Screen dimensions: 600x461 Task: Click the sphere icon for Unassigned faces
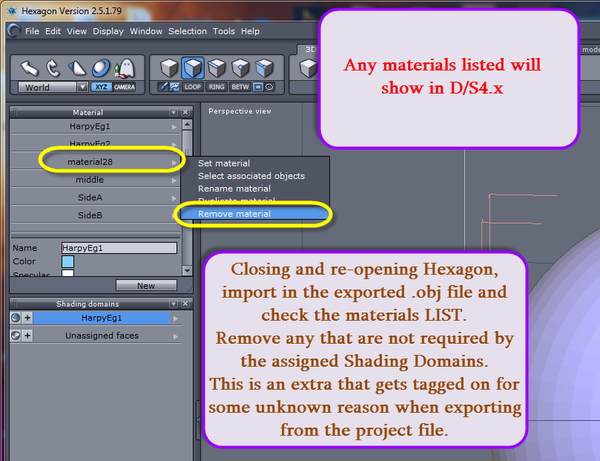tap(15, 336)
